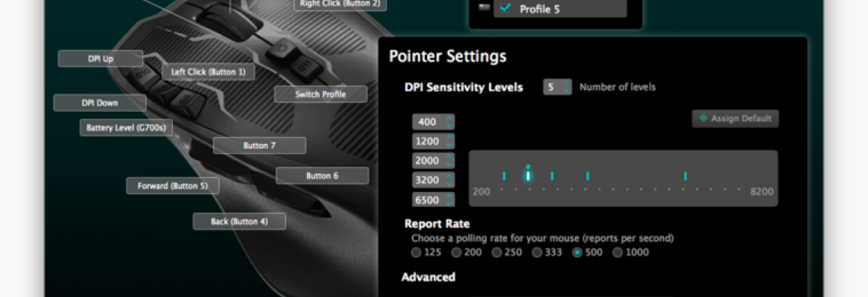This screenshot has height=297, width=868.
Task: Click stepper arrows beside the 3200 DPI value
Action: click(x=449, y=180)
